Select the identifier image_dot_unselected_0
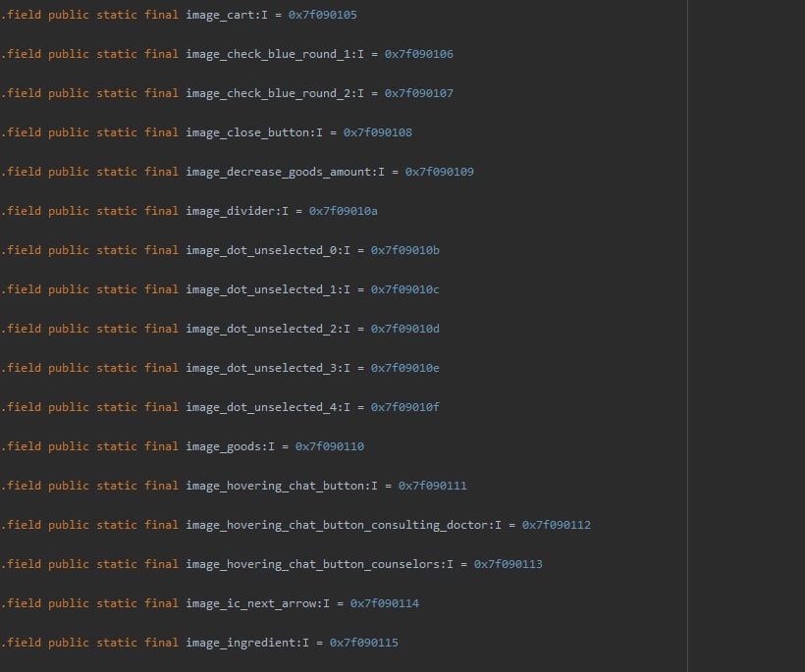This screenshot has width=805, height=672. point(261,251)
